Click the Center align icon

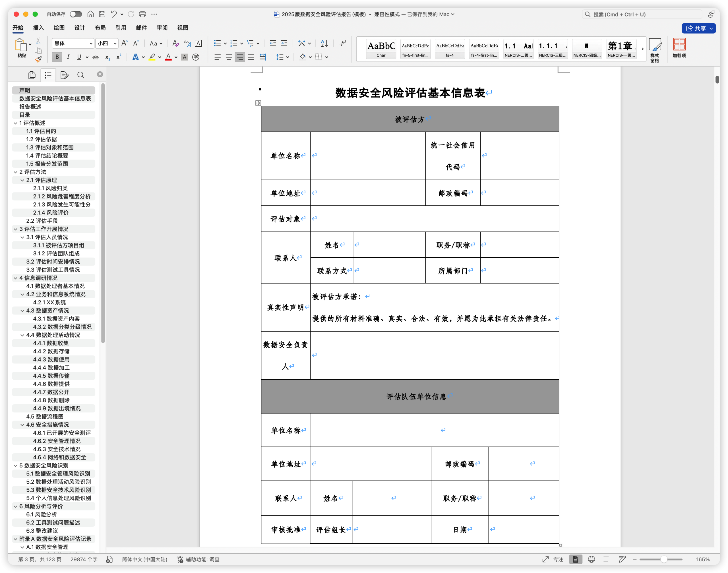[228, 57]
